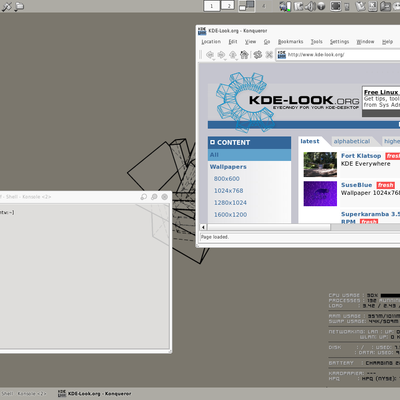Select the 'alphabetical' tab on KDE-Look page
The height and width of the screenshot is (400, 400).
coord(352,141)
